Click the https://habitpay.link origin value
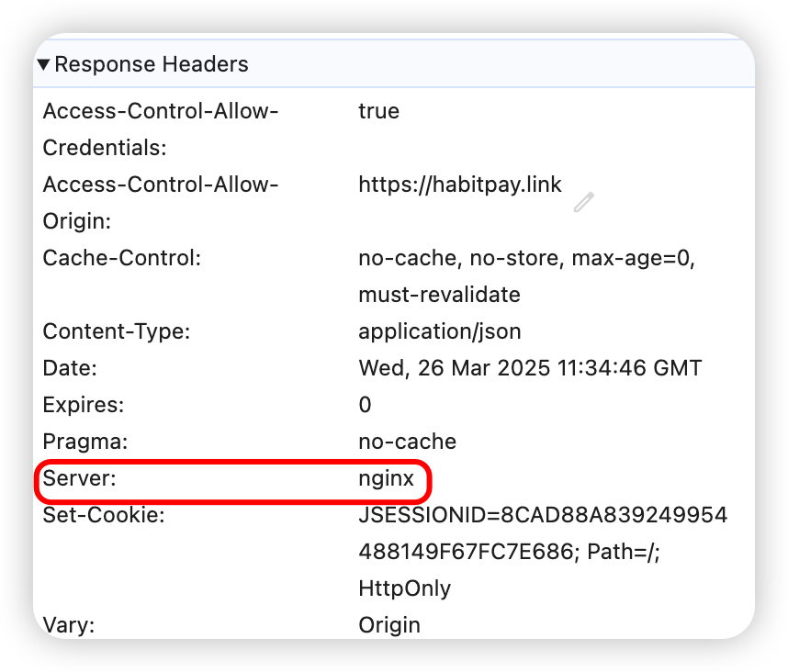The width and height of the screenshot is (788, 672). pos(459,185)
